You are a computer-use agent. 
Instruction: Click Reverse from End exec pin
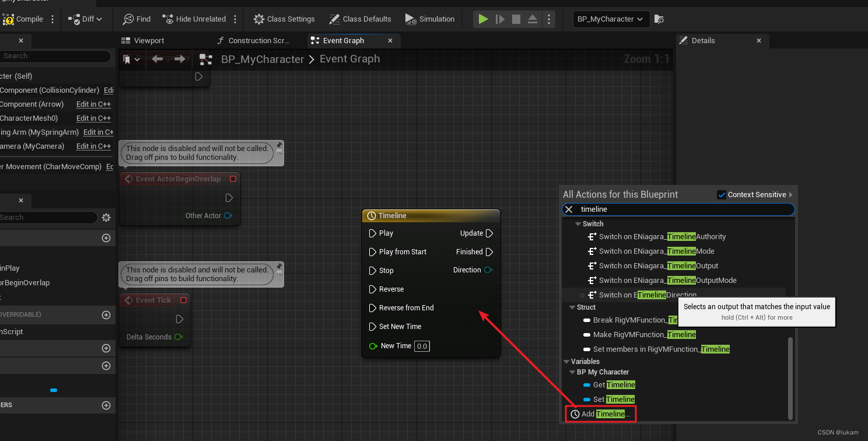pos(373,308)
